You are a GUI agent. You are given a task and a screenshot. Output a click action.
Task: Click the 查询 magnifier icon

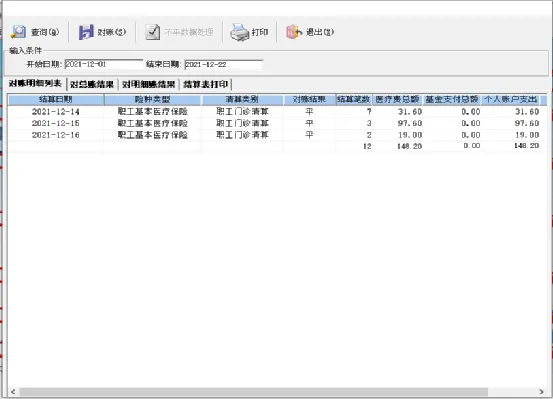pyautogui.click(x=18, y=32)
